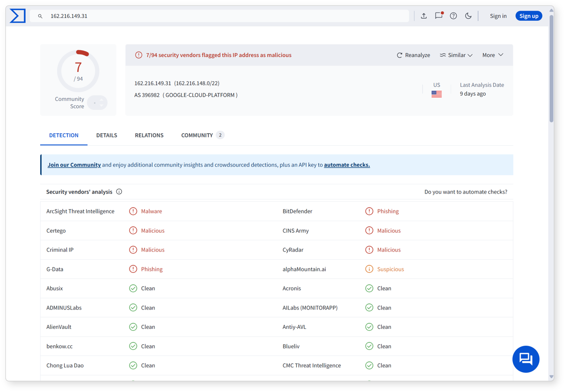Follow the Join our Community link
565x392 pixels.
[74, 165]
